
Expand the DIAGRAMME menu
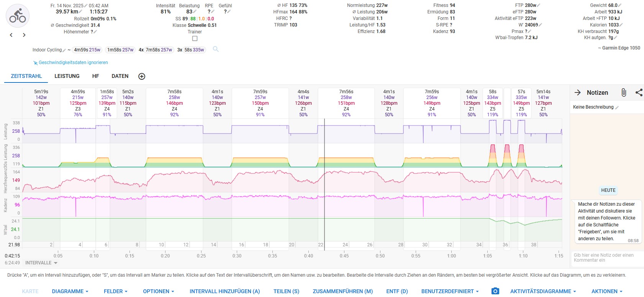coord(70,291)
